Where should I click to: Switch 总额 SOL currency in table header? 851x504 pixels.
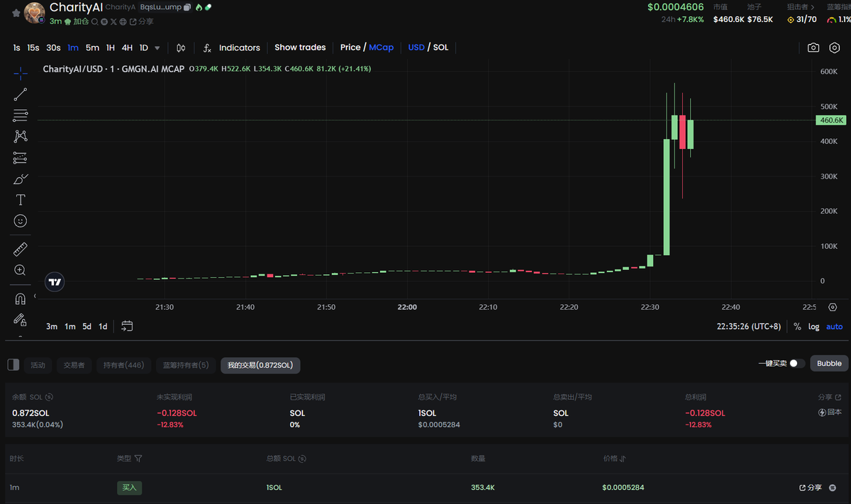[x=302, y=459]
